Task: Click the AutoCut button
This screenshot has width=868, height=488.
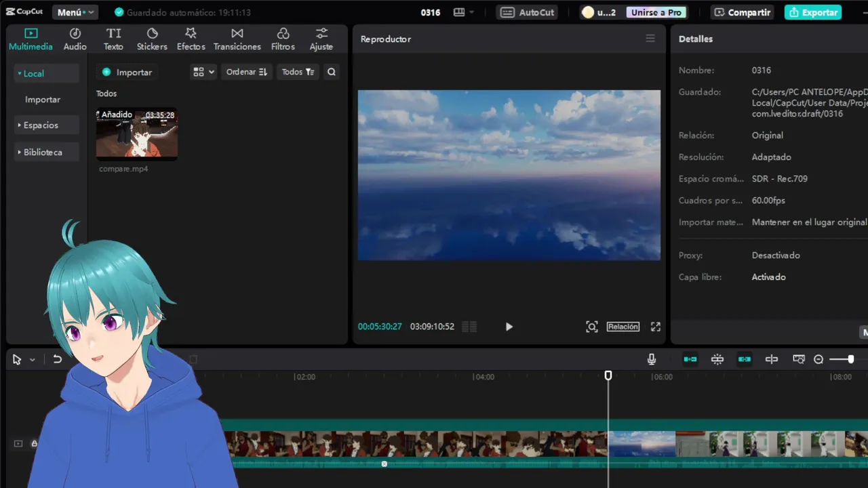Action: click(528, 12)
